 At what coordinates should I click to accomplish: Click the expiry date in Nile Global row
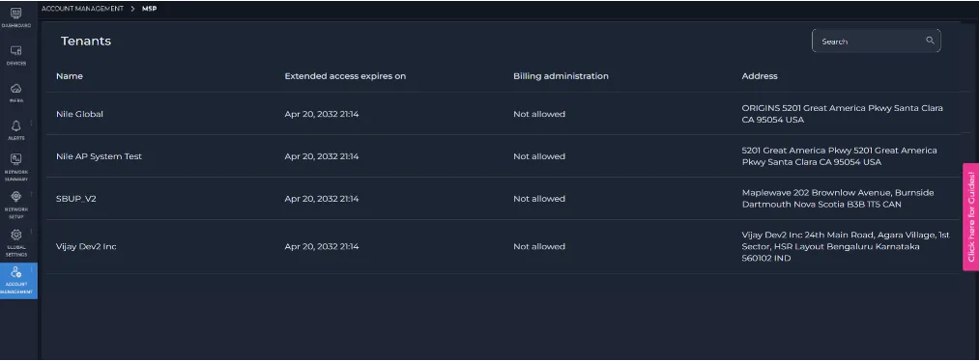[321, 114]
